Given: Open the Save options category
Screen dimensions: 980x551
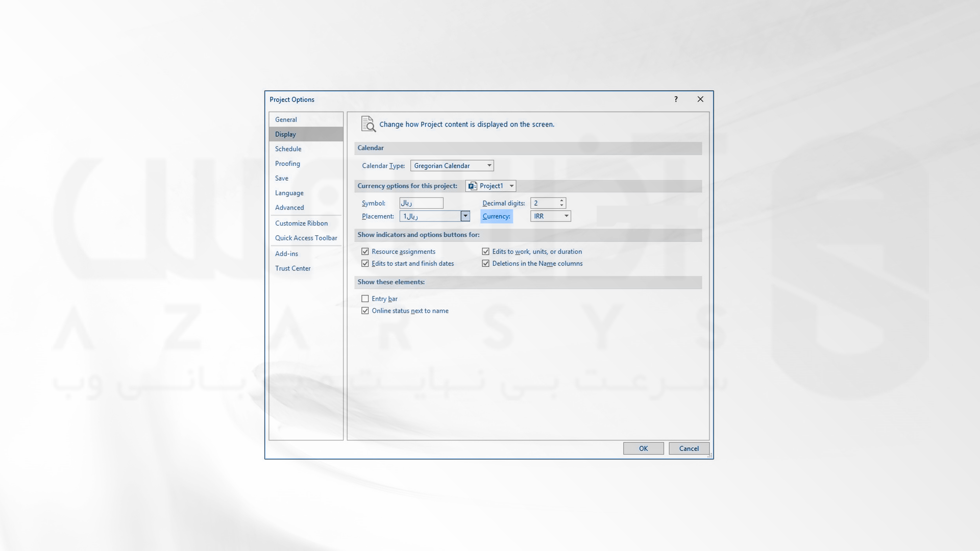Looking at the screenshot, I should click(x=306, y=178).
